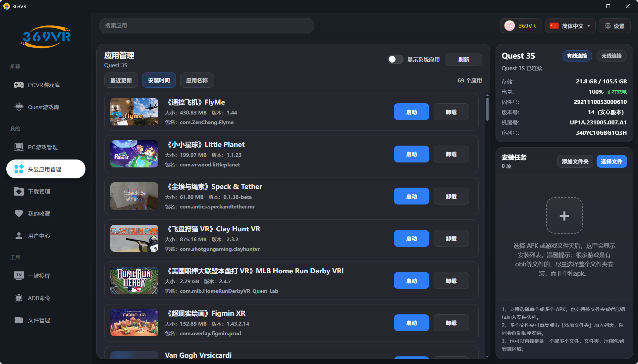Click the TV screen-casting icon
This screenshot has height=364, width=638.
coord(19,276)
